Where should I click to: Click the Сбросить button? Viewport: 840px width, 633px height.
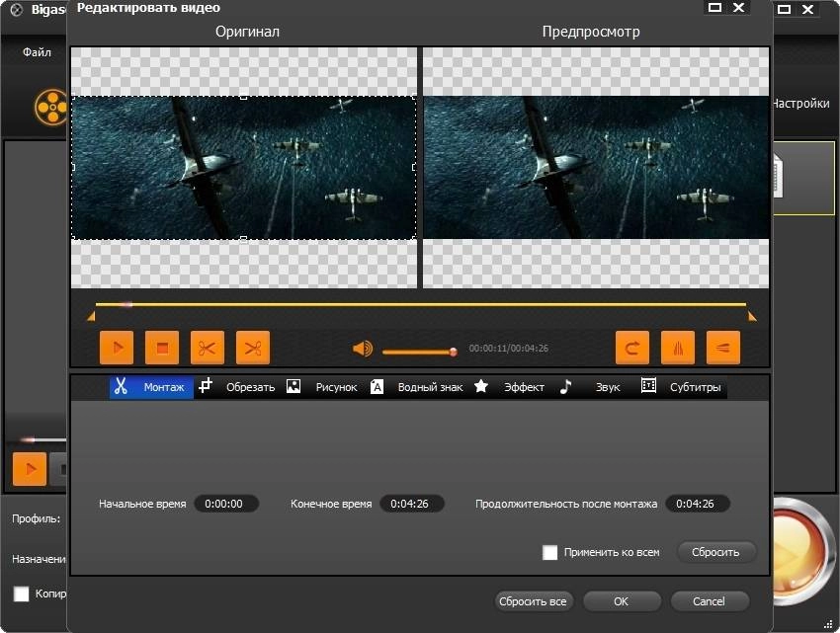point(716,552)
